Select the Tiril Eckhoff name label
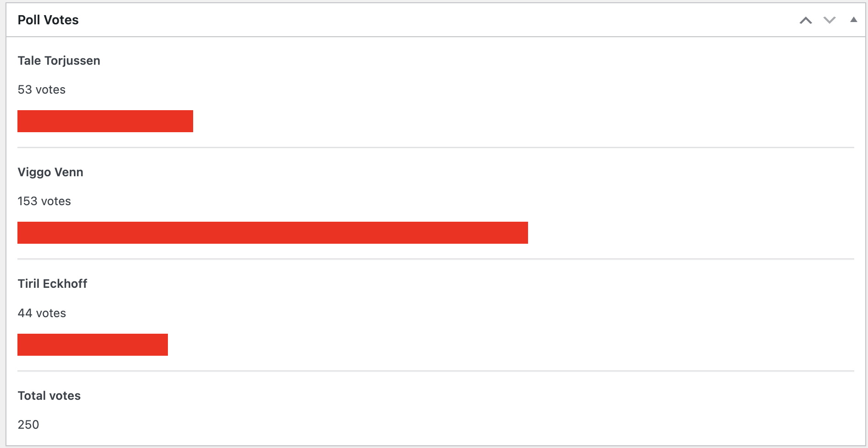 pyautogui.click(x=52, y=284)
